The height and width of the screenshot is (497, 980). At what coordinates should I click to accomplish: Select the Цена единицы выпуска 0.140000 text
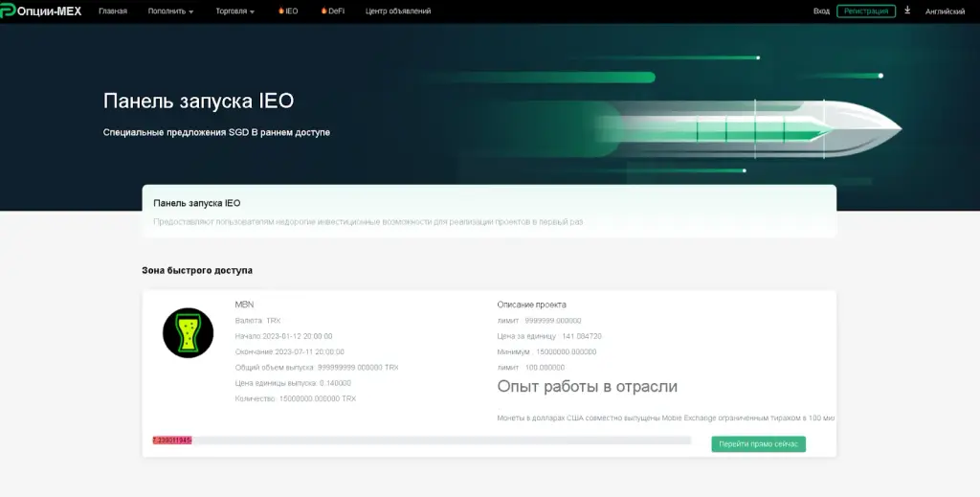tap(293, 383)
